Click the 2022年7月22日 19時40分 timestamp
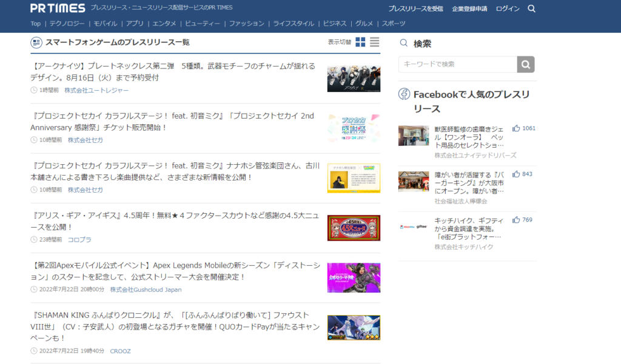The width and height of the screenshot is (621, 364). point(72,351)
